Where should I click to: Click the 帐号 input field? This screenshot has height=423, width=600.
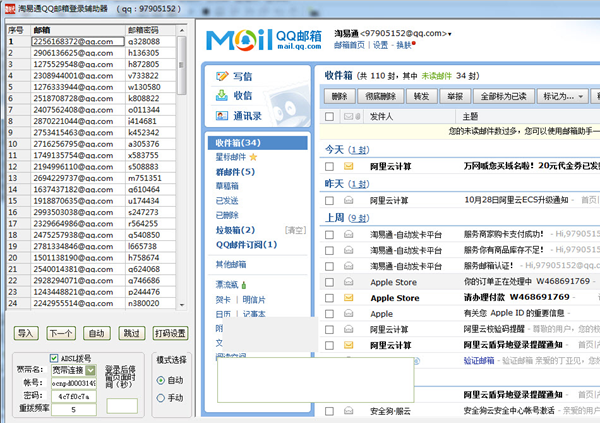(74, 383)
